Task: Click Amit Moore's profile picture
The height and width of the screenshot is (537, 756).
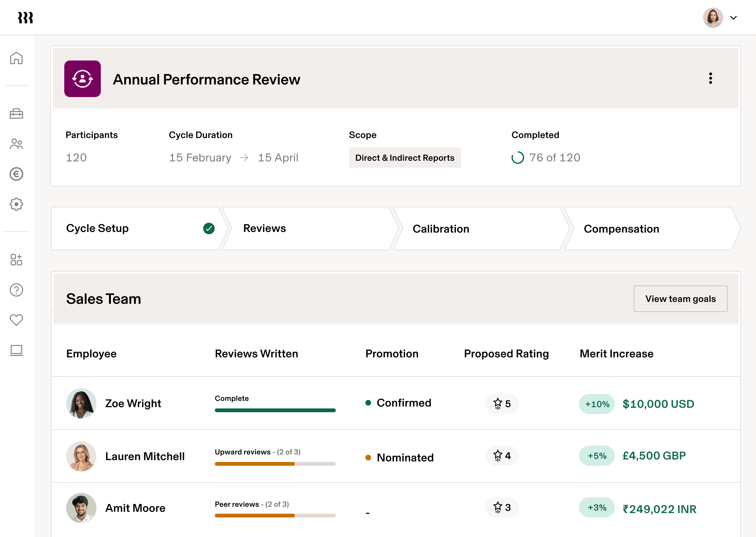Action: [81, 508]
